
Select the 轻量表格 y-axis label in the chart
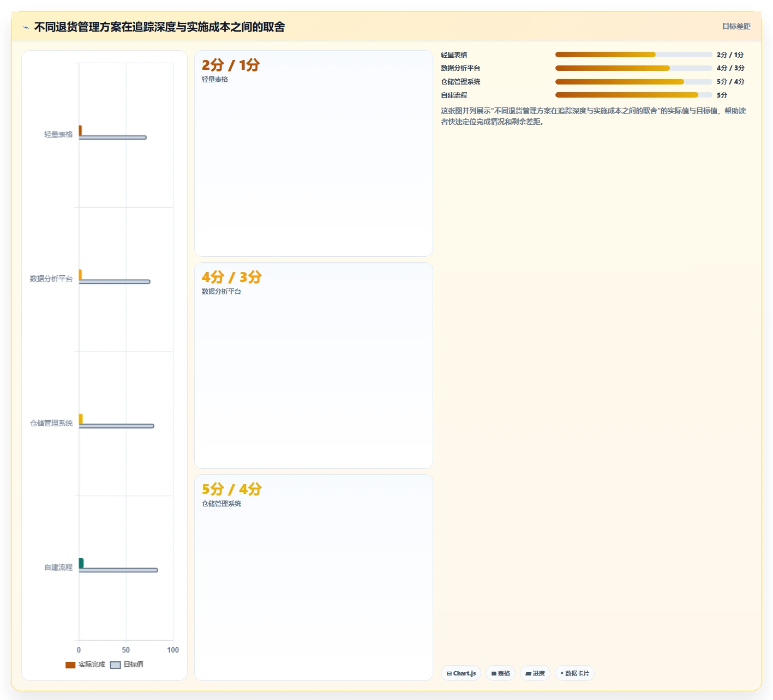pos(58,135)
